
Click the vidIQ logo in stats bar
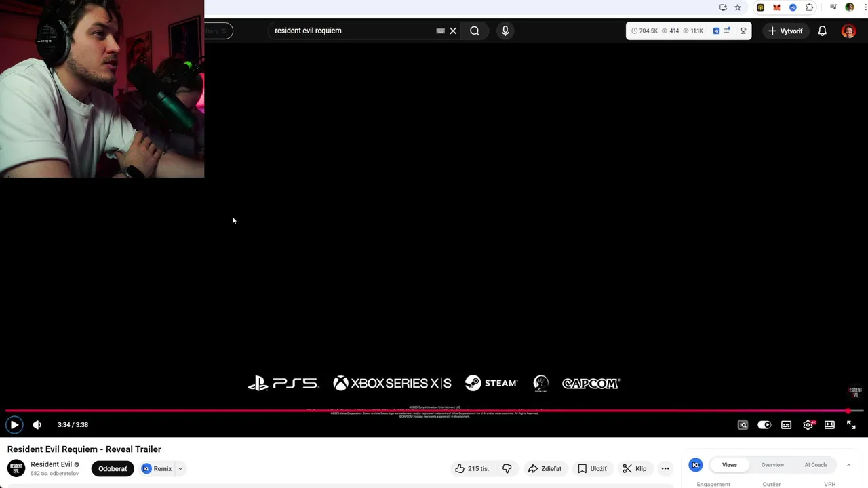coord(716,30)
